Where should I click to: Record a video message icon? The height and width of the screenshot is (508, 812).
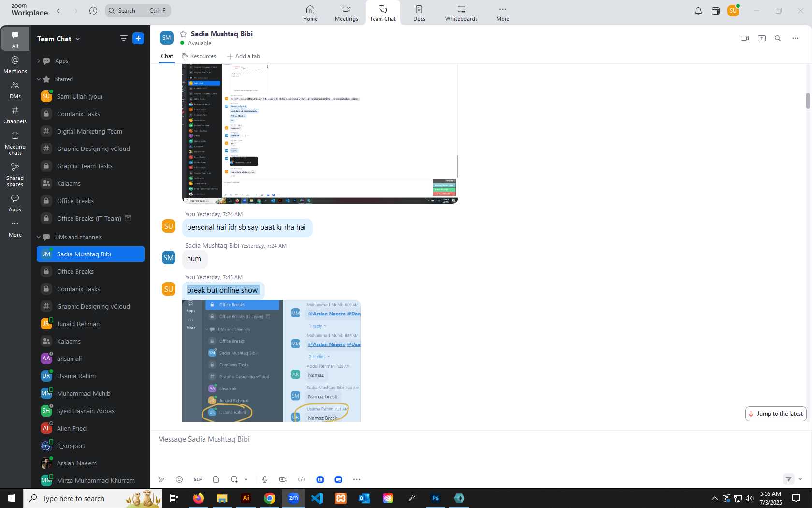pos(283,479)
